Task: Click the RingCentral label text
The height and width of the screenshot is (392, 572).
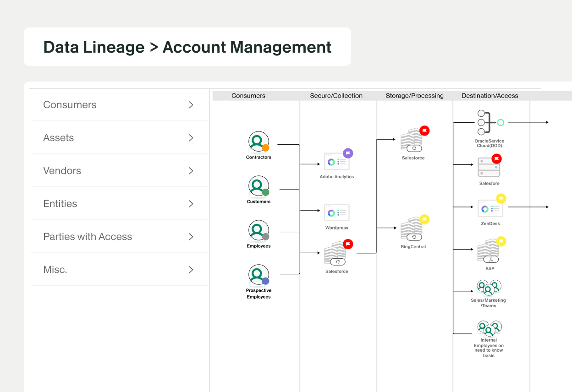Action: point(413,247)
